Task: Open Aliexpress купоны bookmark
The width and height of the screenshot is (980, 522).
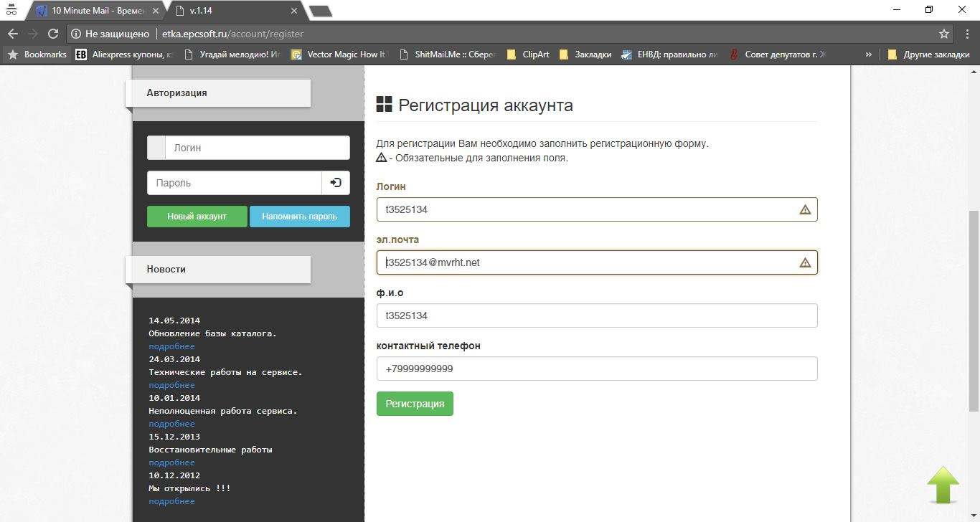Action: pos(125,54)
